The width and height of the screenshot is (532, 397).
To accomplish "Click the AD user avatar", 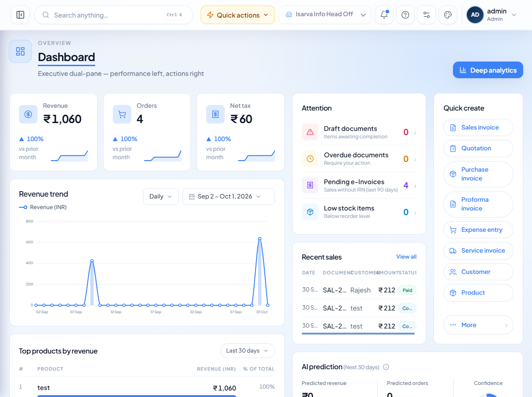I will (475, 15).
